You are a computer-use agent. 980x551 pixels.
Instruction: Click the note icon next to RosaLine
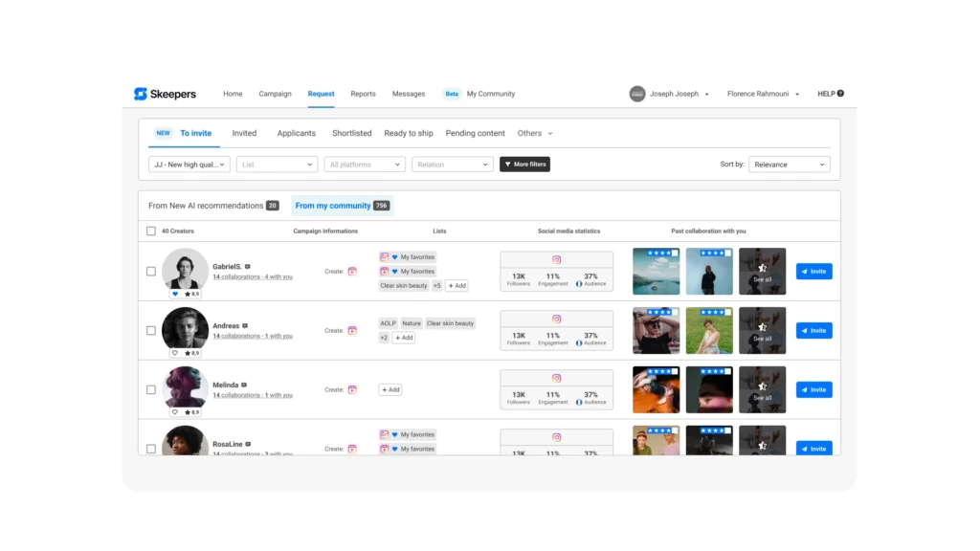click(x=248, y=444)
